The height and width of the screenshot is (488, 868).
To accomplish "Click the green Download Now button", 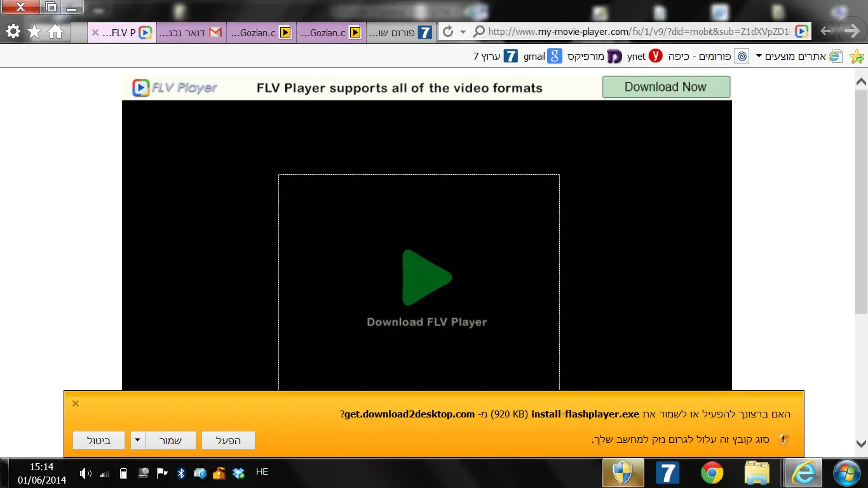I will pyautogui.click(x=666, y=87).
